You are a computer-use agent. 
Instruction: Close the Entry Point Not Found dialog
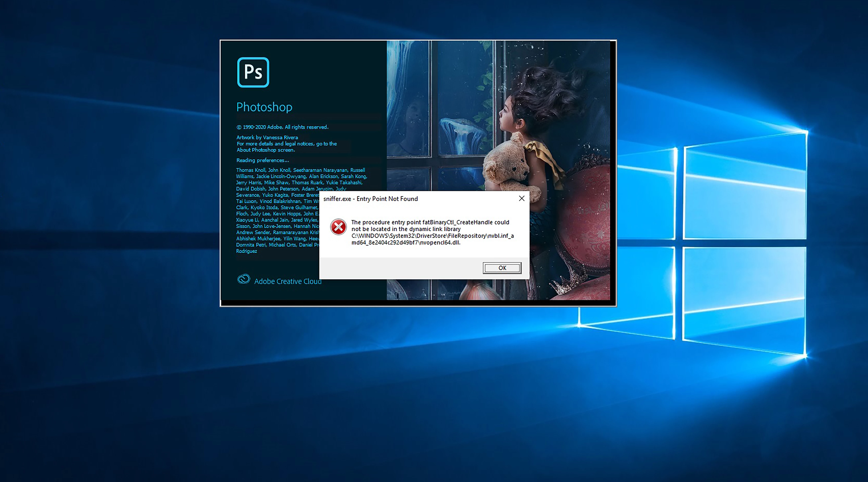[521, 198]
